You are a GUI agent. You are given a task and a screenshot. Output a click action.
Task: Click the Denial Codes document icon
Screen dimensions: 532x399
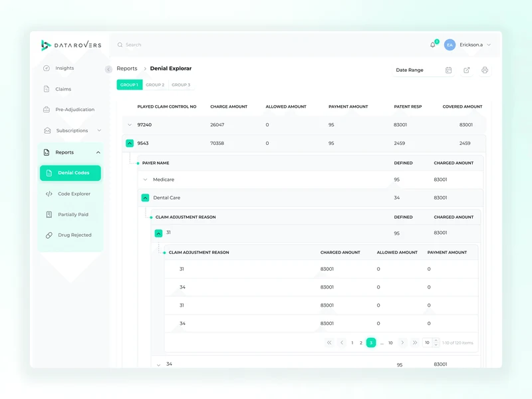pos(49,173)
